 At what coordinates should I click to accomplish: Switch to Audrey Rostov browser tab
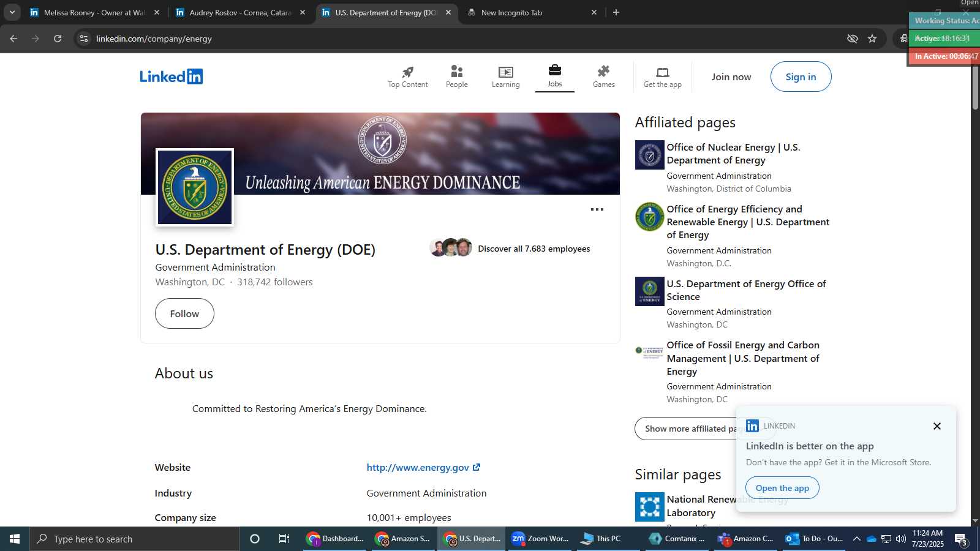[x=240, y=12]
